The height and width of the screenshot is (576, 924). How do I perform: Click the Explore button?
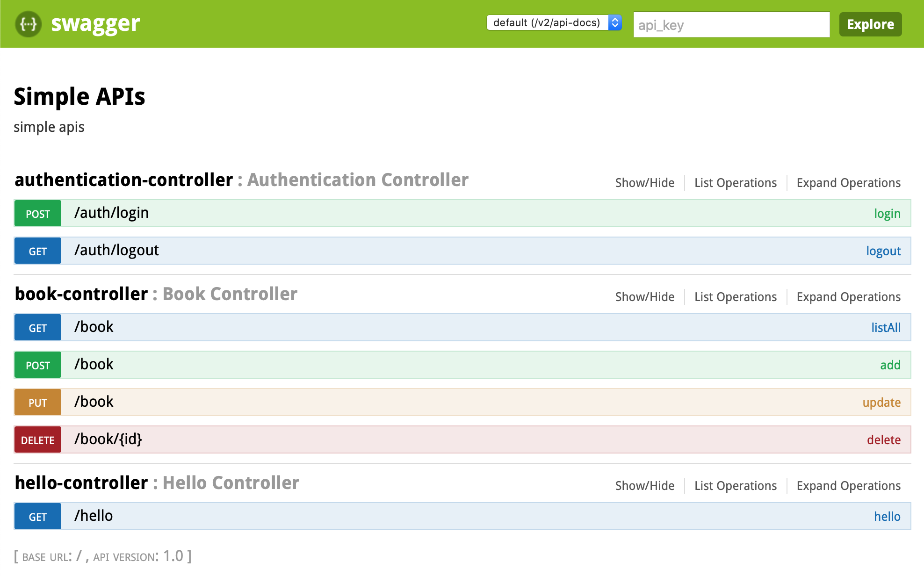870,24
